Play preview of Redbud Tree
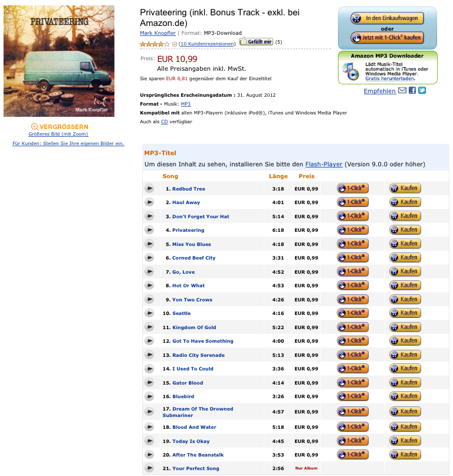This screenshot has height=476, width=453. 149,189
